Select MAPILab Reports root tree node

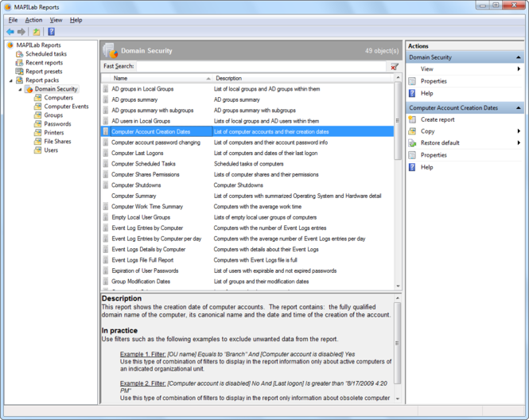38,45
